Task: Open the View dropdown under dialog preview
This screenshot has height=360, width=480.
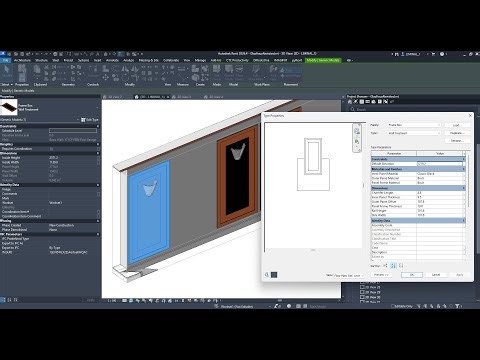Action: pyautogui.click(x=349, y=276)
